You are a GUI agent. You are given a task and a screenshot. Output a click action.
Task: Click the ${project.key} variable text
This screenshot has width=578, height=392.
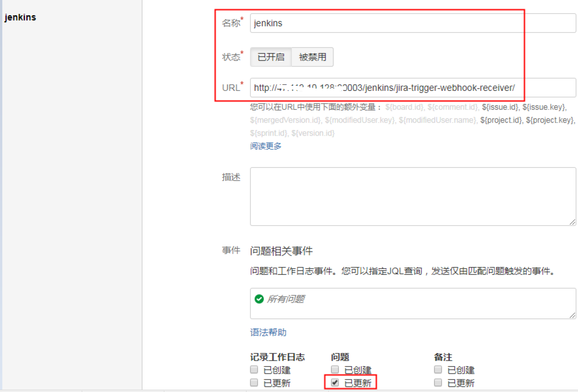(549, 120)
